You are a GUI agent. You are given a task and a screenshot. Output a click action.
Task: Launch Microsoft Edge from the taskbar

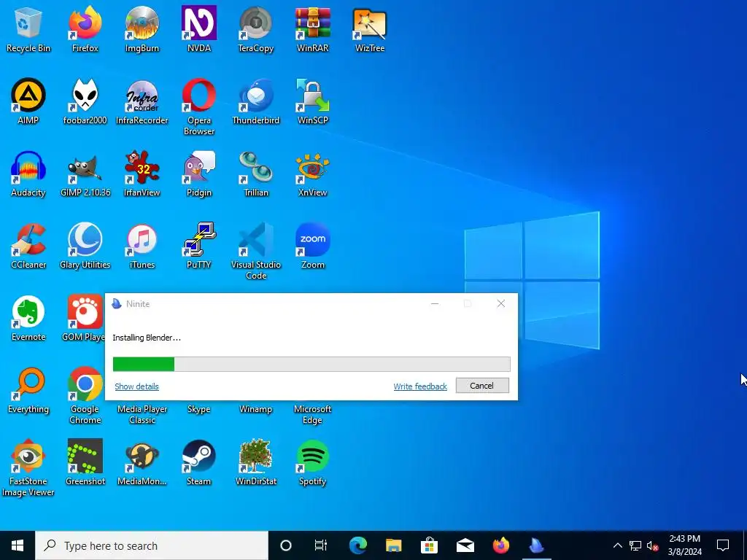point(357,545)
